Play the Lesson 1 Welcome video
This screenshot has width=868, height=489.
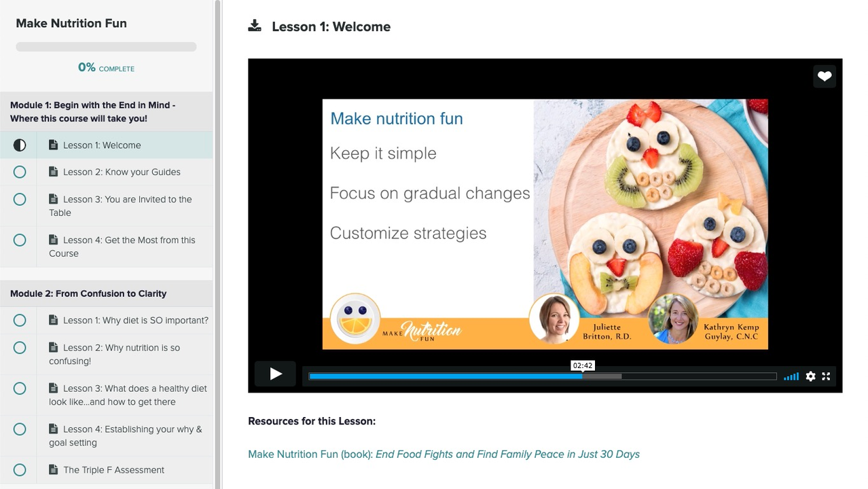(x=275, y=374)
